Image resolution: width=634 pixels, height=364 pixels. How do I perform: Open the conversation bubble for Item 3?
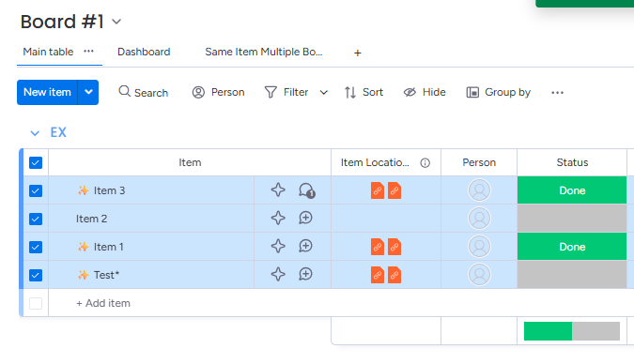tap(306, 190)
